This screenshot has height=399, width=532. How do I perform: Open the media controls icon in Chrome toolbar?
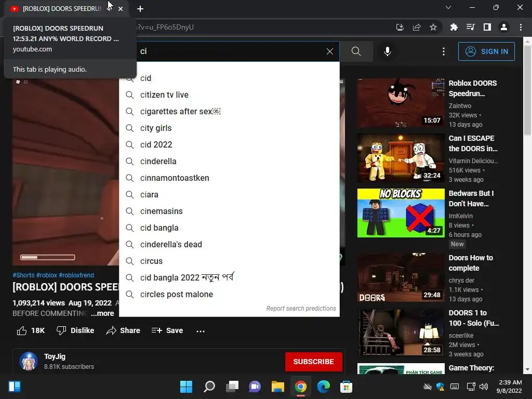[x=470, y=27]
